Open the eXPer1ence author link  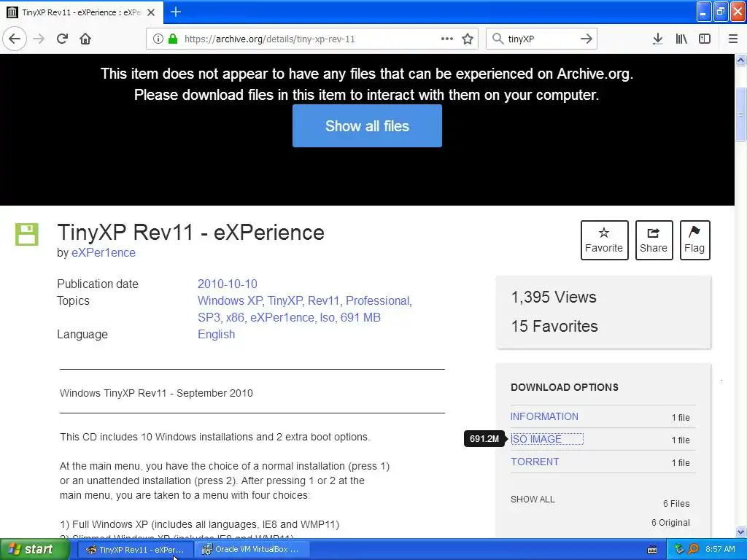(x=104, y=253)
